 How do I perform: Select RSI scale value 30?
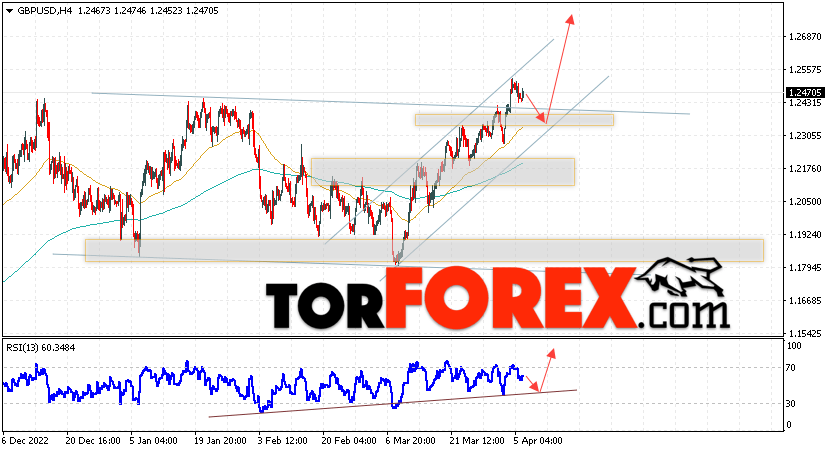click(x=791, y=403)
